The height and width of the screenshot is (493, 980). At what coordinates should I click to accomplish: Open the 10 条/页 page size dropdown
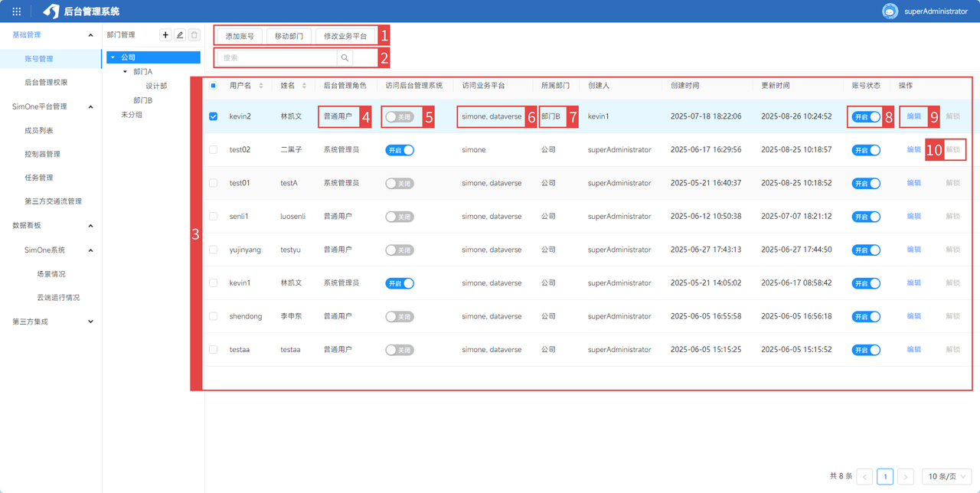pyautogui.click(x=946, y=477)
